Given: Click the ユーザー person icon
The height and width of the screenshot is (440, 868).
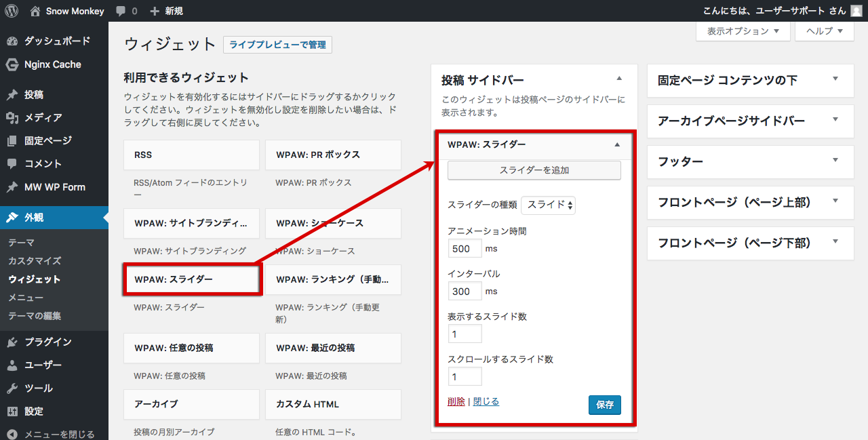Looking at the screenshot, I should pyautogui.click(x=12, y=365).
